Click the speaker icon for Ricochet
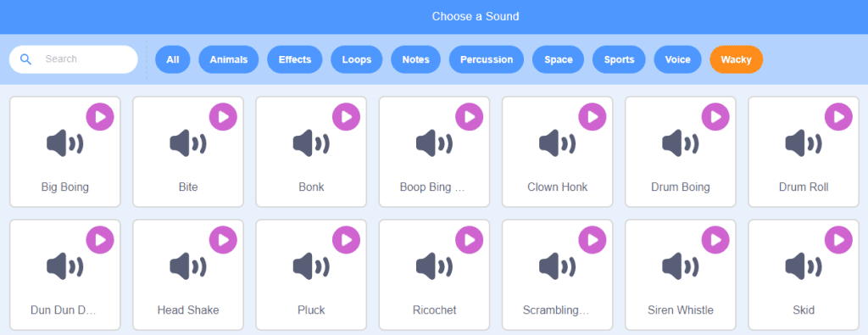The image size is (868, 335). 435,266
